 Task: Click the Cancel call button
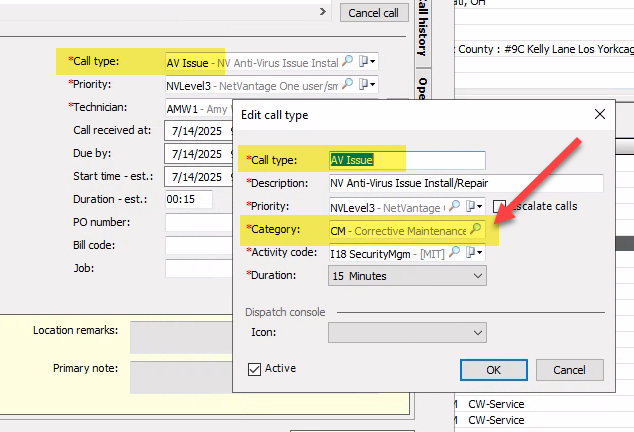click(374, 13)
